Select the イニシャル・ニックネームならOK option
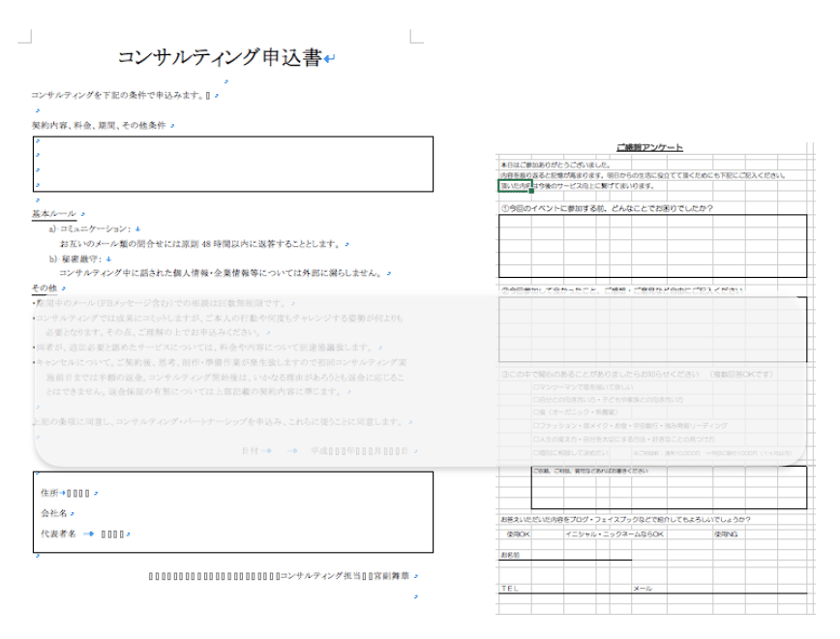Screen dimensions: 840x639 615,533
